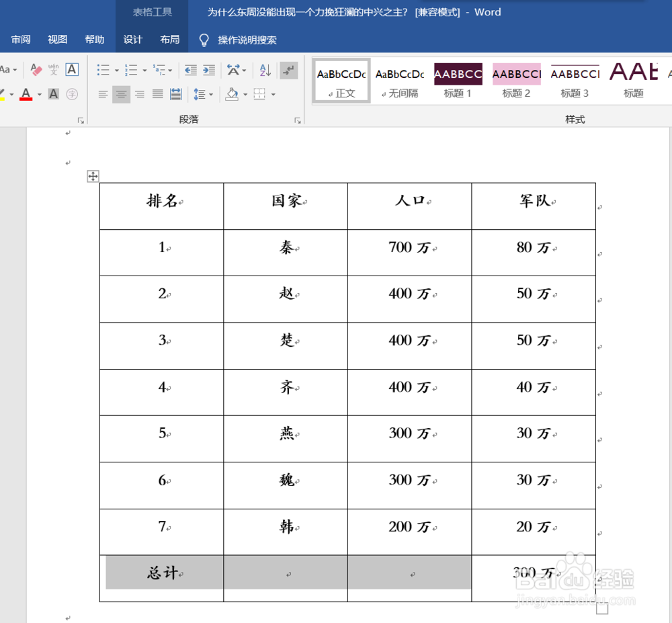This screenshot has height=623, width=672.
Task: Open the bullet list style dropdown arrow
Action: pyautogui.click(x=116, y=71)
